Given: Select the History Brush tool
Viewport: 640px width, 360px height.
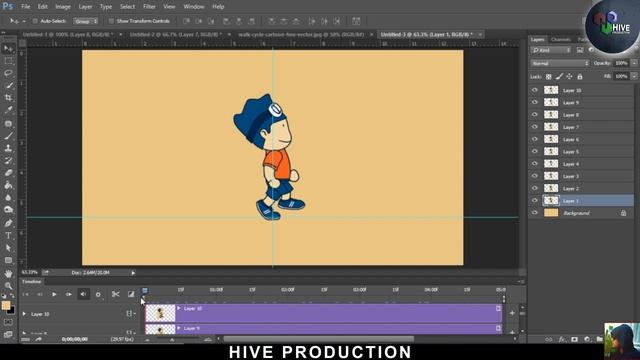Looking at the screenshot, I should coord(8,160).
